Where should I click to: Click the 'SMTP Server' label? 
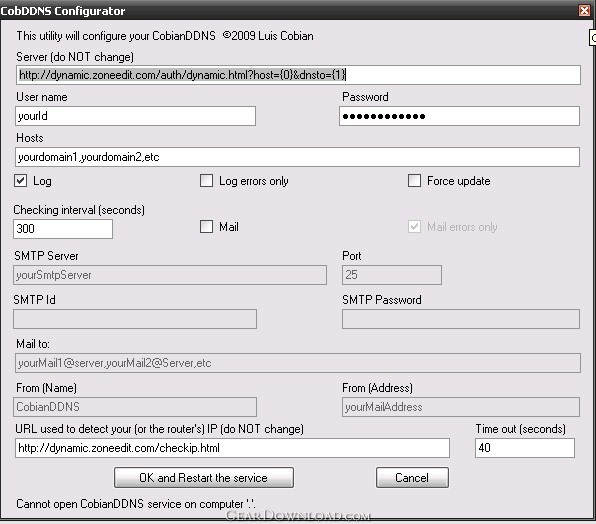click(x=46, y=256)
